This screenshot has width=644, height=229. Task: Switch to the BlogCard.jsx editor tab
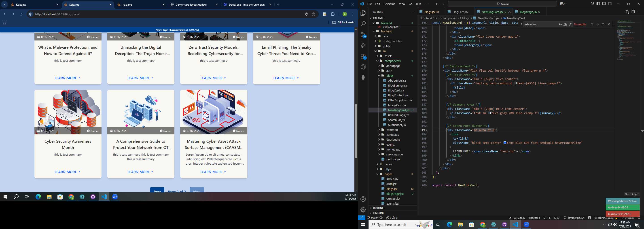[460, 12]
